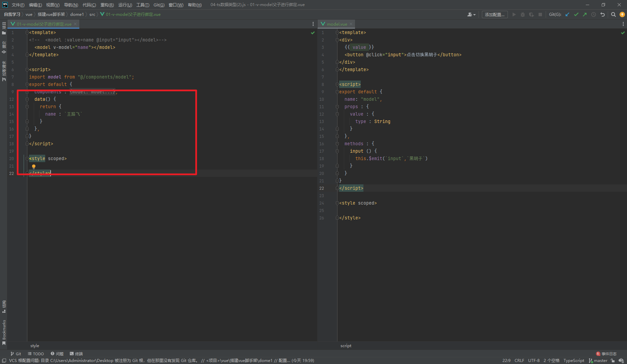Viewport: 627px width, 364px height.
Task: Toggle tool window bars at status bar corner
Action: 4,361
